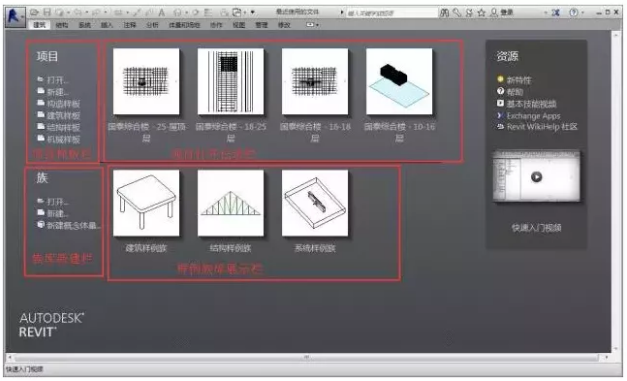The height and width of the screenshot is (381, 627).
Task: Expand the quick access toolbar customize arrow
Action: tap(253, 12)
